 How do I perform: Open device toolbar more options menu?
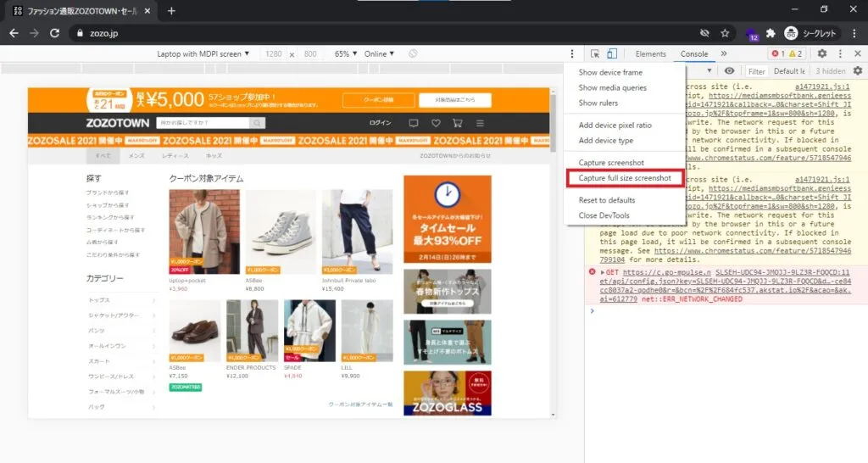pyautogui.click(x=572, y=53)
